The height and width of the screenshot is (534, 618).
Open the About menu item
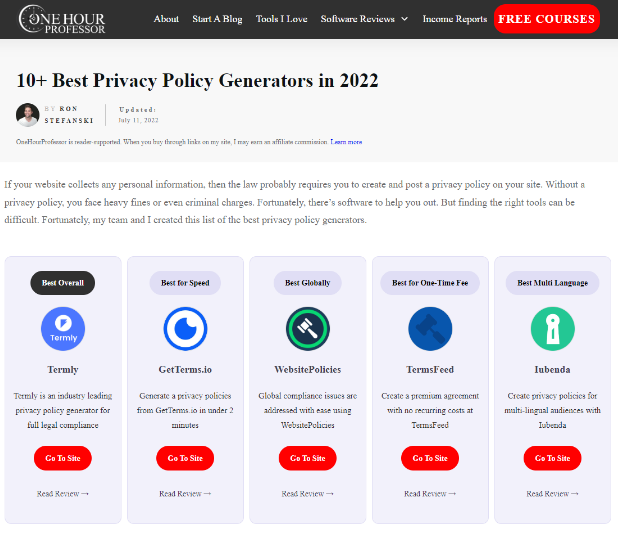(166, 19)
